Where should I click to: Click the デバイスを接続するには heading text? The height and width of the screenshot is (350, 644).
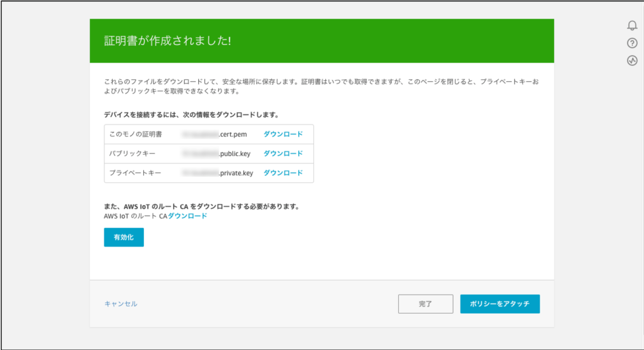[x=191, y=115]
